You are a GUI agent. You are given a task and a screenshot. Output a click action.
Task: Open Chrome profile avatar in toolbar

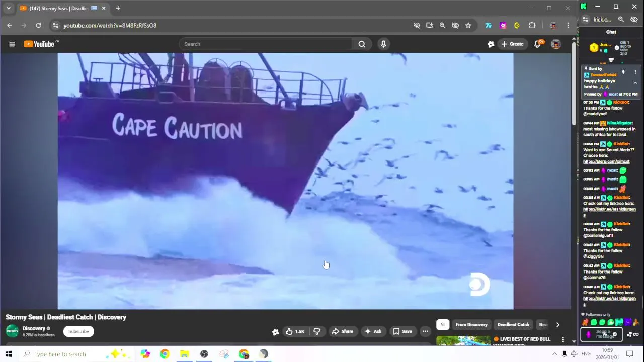tap(553, 25)
